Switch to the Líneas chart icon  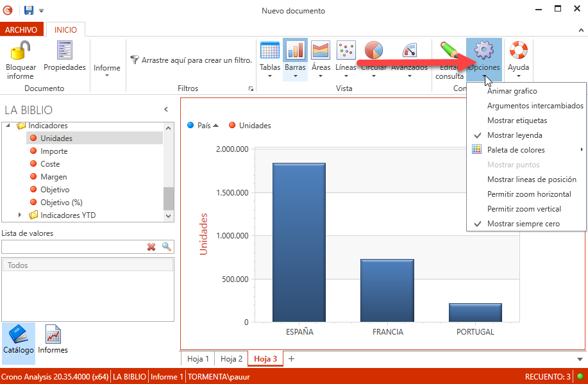click(x=346, y=50)
